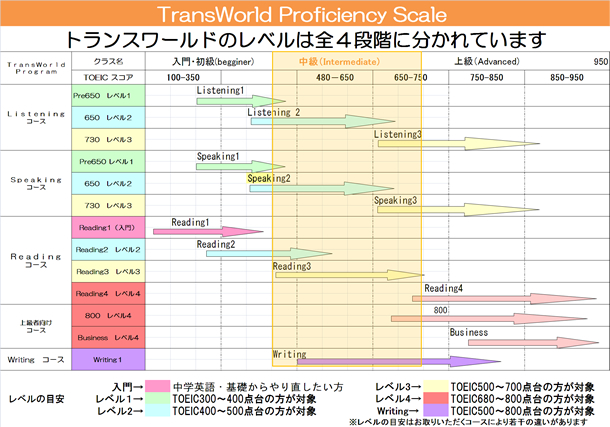Click "中学英語・基礎からやり直したい方" legend text
This screenshot has width=610, height=427.
pyautogui.click(x=258, y=387)
